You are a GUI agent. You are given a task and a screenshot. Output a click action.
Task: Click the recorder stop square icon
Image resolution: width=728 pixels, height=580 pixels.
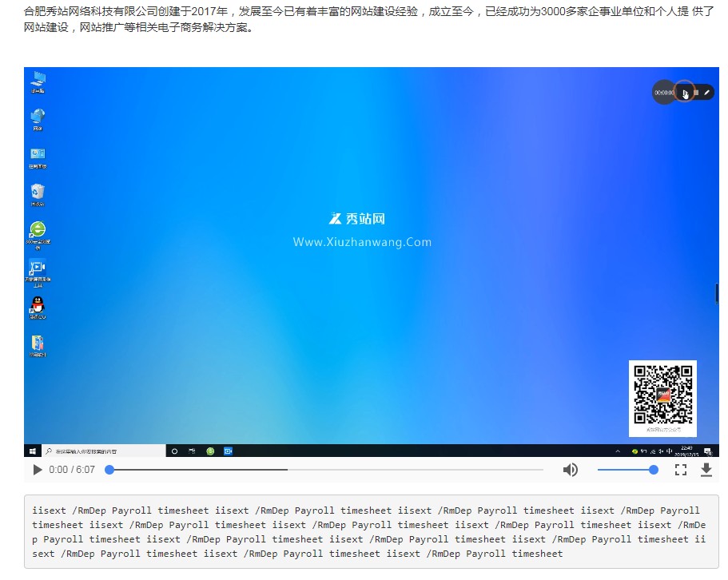coord(696,93)
